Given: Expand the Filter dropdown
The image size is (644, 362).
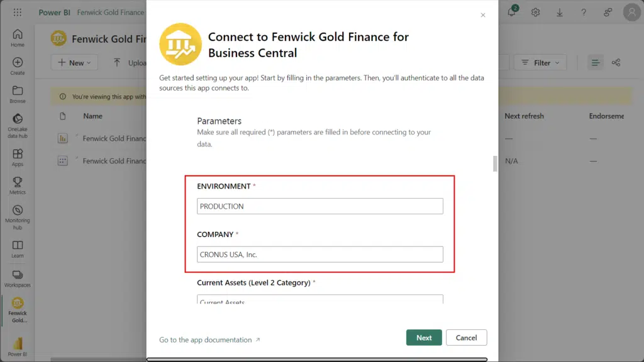Looking at the screenshot, I should coord(540,62).
